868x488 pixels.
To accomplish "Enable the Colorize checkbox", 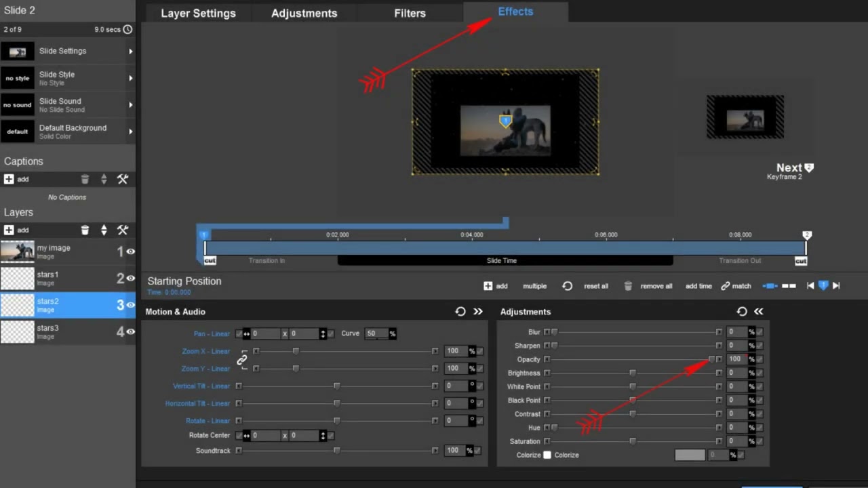I will [547, 455].
